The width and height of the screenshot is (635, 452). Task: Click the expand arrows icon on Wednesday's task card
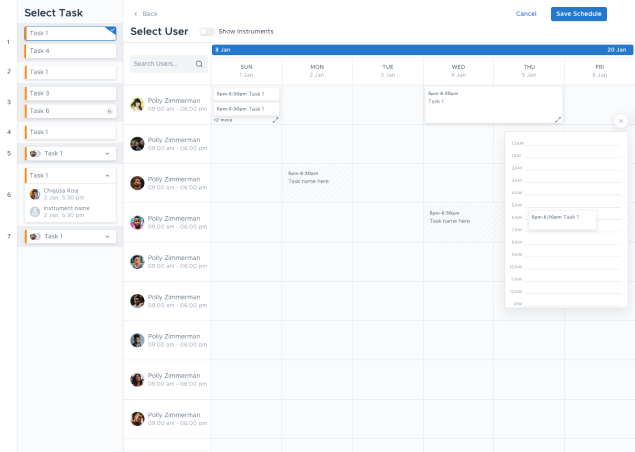[558, 119]
